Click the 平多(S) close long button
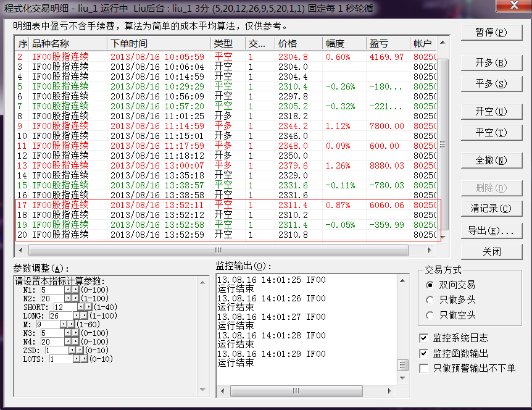 pos(491,84)
